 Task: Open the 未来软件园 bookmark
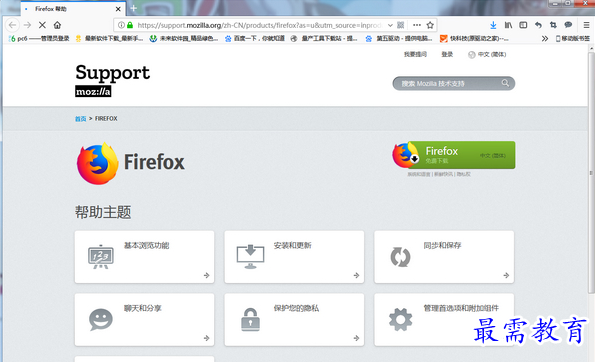(x=184, y=38)
